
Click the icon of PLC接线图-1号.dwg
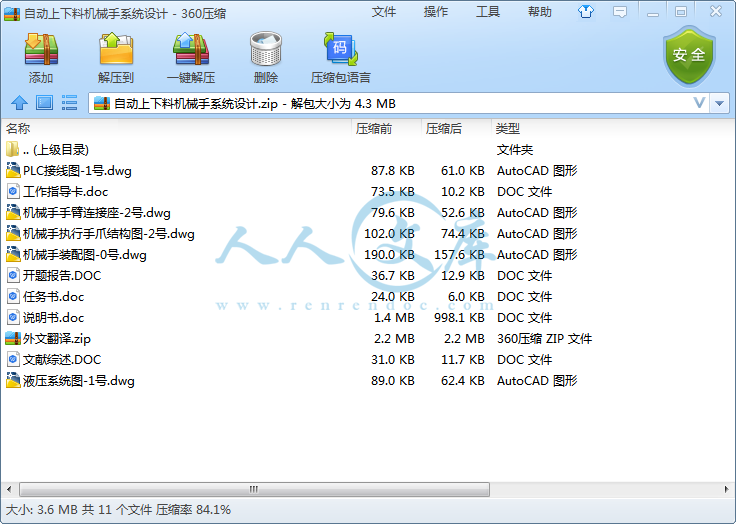13,170
